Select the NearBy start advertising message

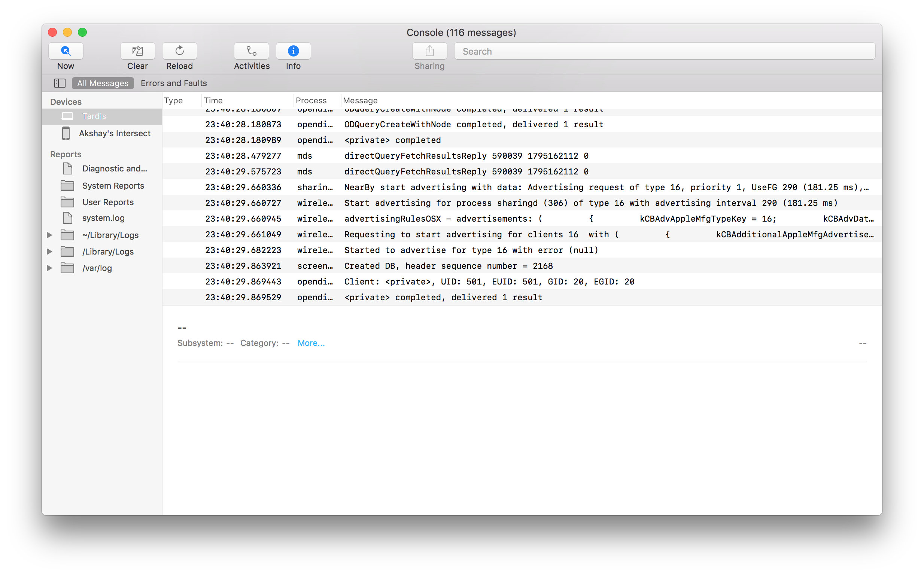522,188
